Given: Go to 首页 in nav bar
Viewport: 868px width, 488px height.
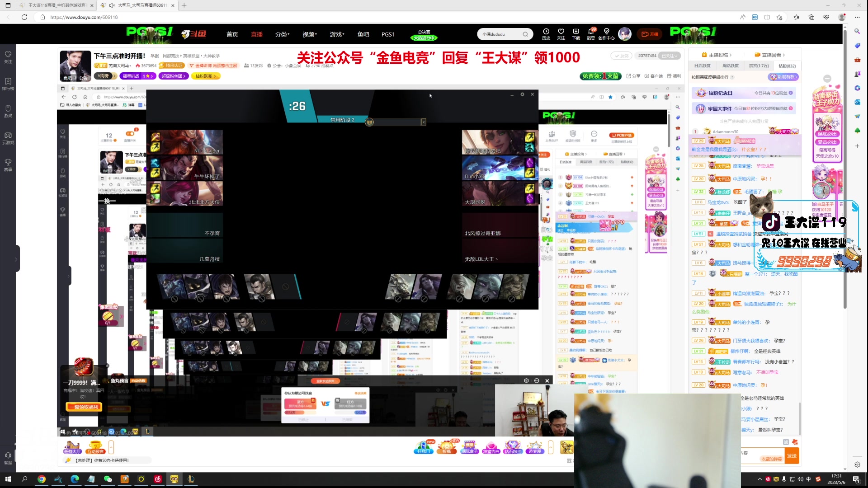Looking at the screenshot, I should 232,34.
